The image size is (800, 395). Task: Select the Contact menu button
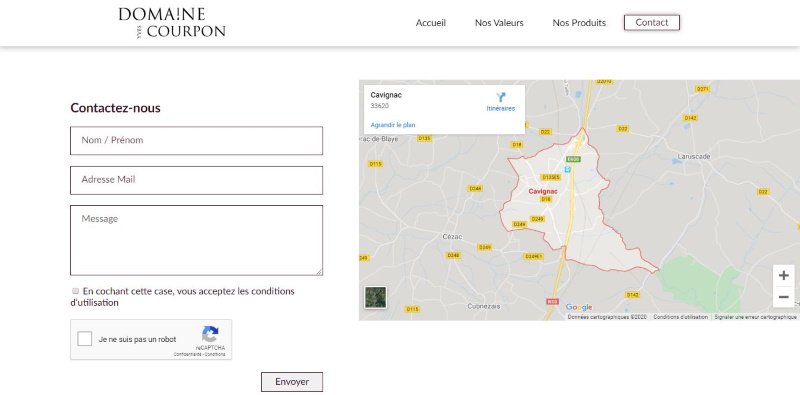coord(652,22)
